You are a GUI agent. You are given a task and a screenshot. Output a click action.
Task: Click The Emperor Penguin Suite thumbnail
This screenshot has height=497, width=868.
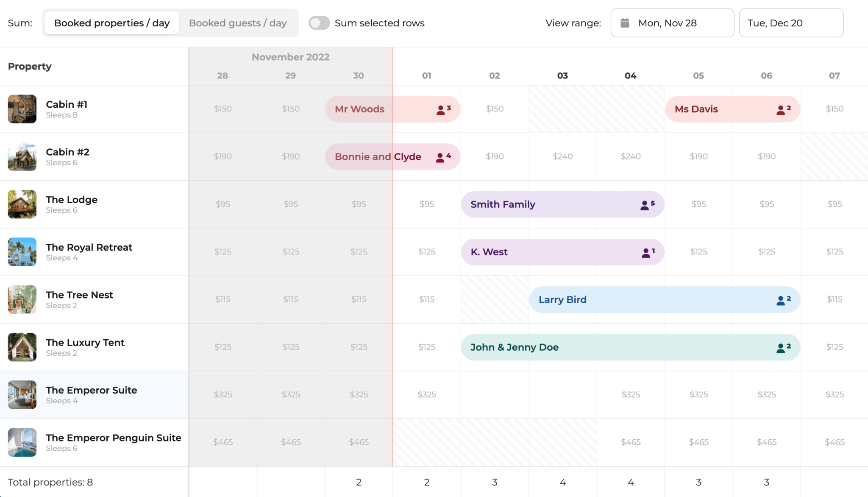(x=22, y=442)
